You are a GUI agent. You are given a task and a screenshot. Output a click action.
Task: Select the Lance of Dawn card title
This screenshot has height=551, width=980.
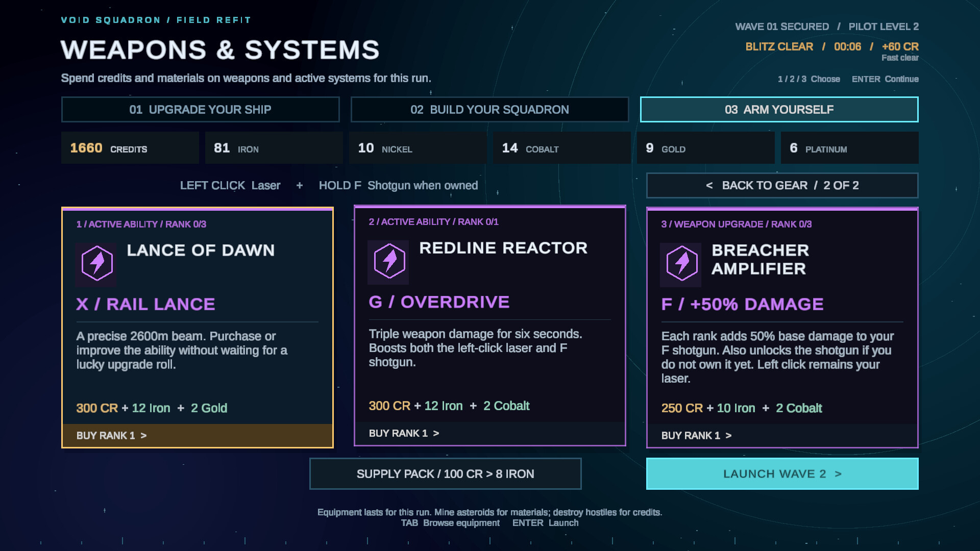click(x=201, y=251)
